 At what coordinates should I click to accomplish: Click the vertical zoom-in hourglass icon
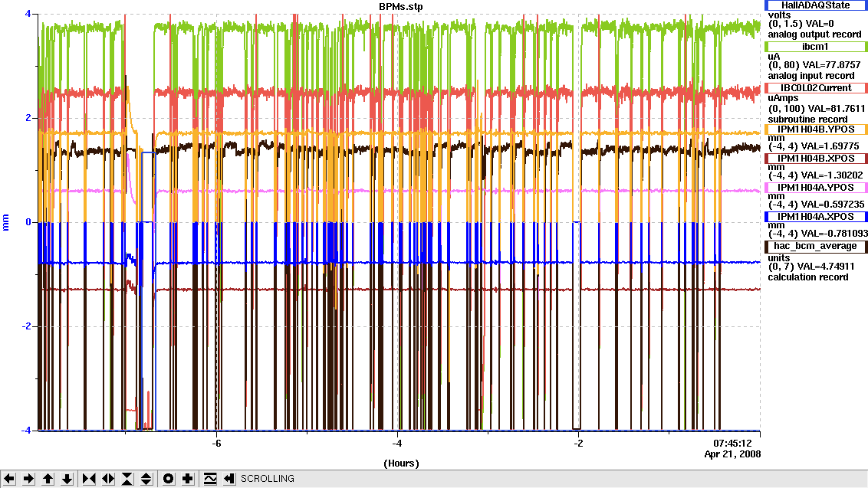click(127, 479)
